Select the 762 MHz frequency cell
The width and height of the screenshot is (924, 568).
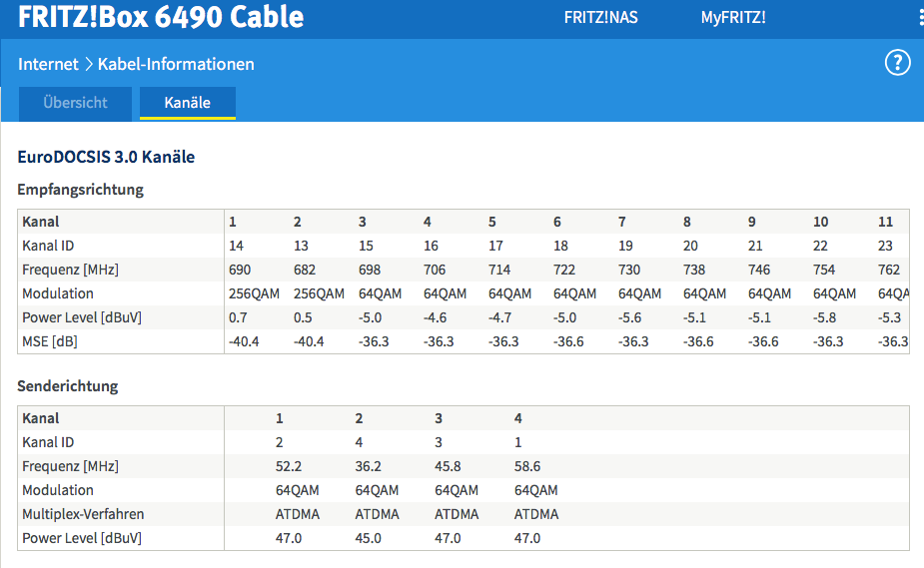click(889, 270)
